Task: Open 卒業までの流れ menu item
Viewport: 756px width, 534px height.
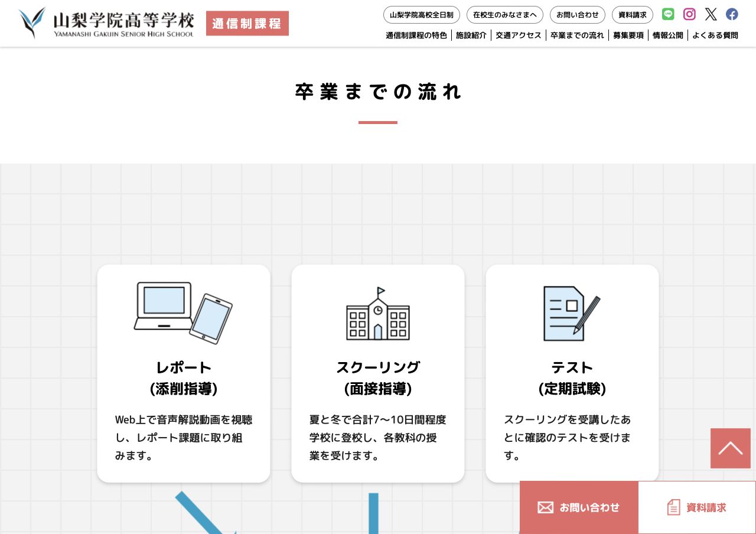Action: (577, 35)
